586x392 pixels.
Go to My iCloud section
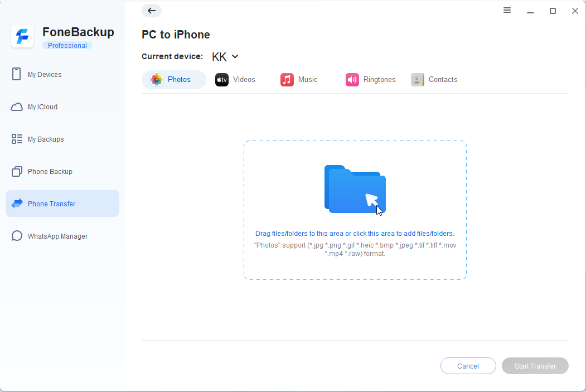pos(62,107)
